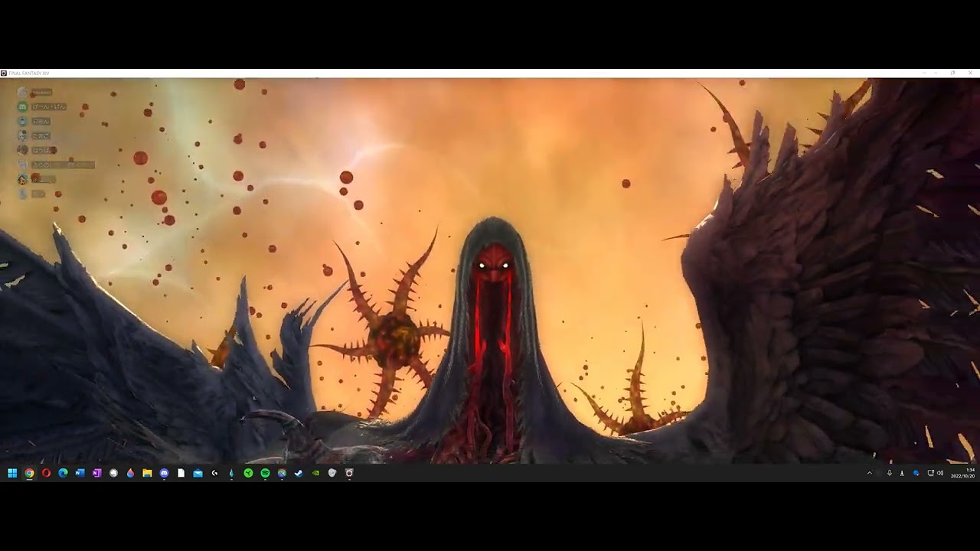Open OneNote from the taskbar
The width and height of the screenshot is (980, 551).
(x=96, y=473)
